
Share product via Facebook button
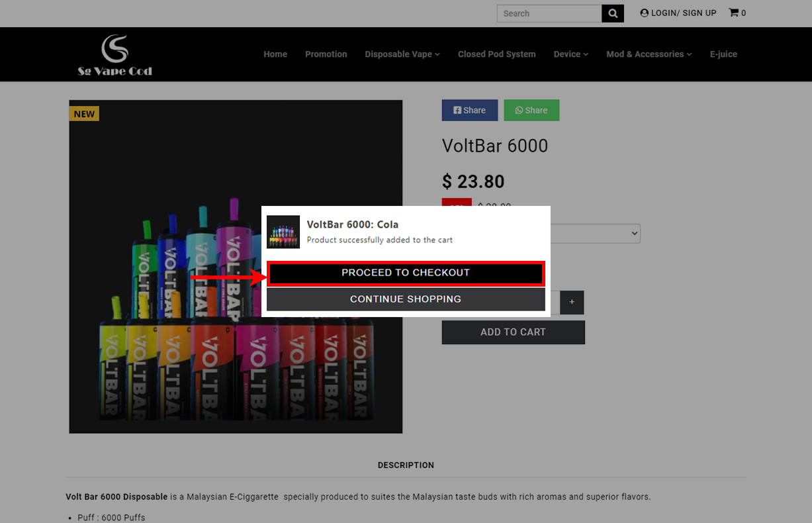click(x=470, y=110)
